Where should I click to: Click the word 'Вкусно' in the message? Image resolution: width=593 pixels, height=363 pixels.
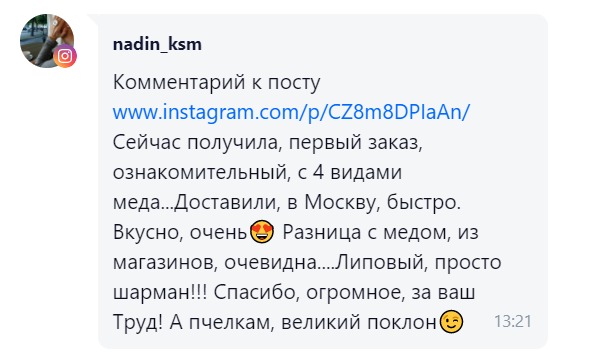tap(148, 232)
